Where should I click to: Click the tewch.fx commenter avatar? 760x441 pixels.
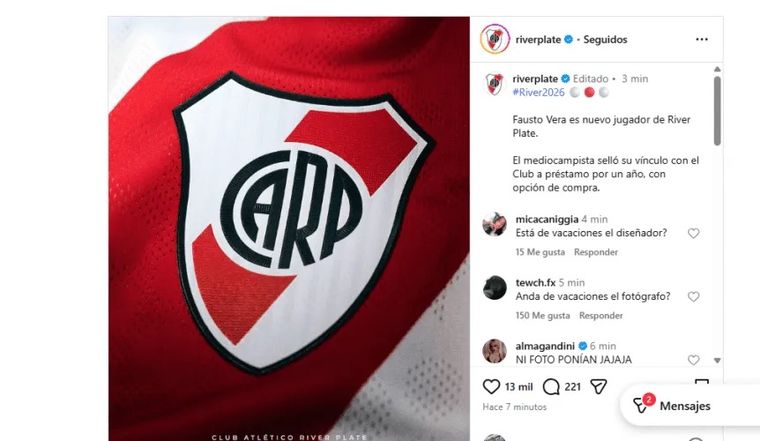pyautogui.click(x=495, y=288)
